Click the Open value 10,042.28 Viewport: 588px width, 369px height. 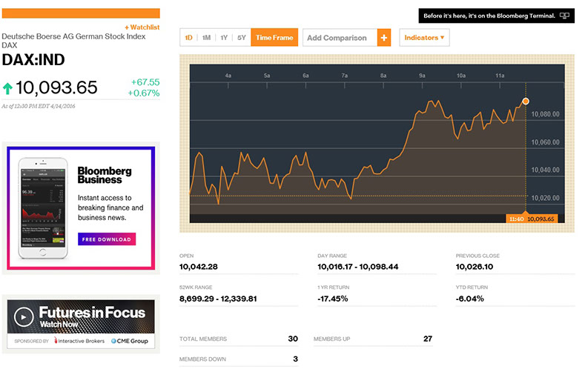click(199, 267)
